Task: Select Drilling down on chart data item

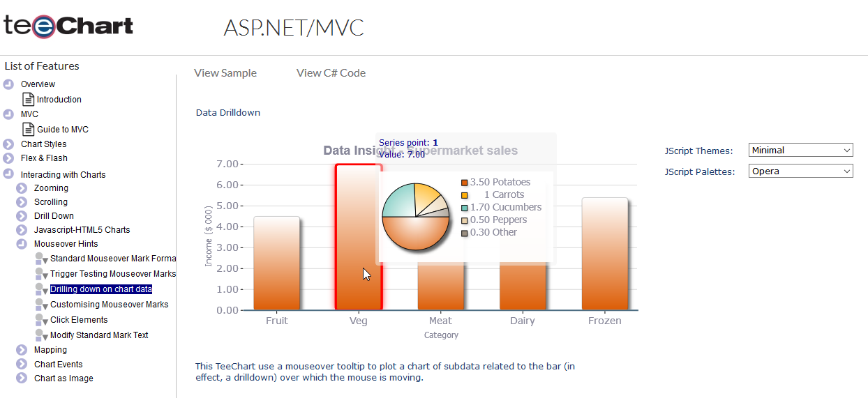Action: (101, 289)
